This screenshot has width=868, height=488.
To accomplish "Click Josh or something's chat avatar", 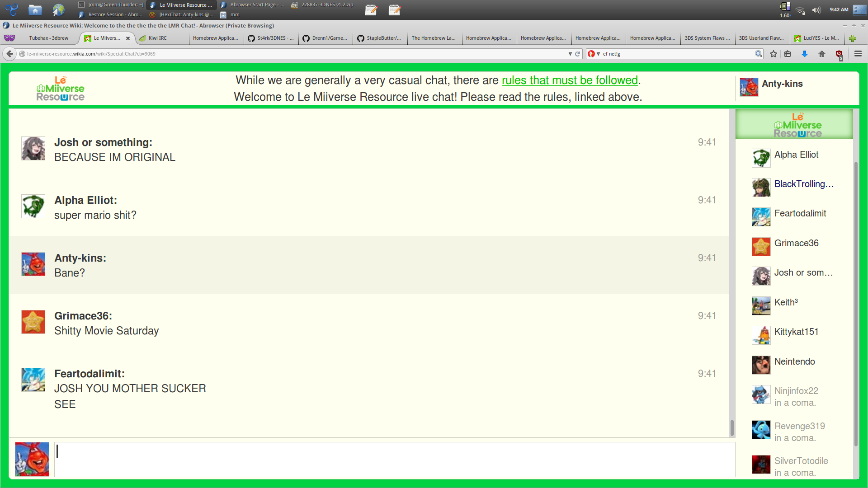I will 33,149.
